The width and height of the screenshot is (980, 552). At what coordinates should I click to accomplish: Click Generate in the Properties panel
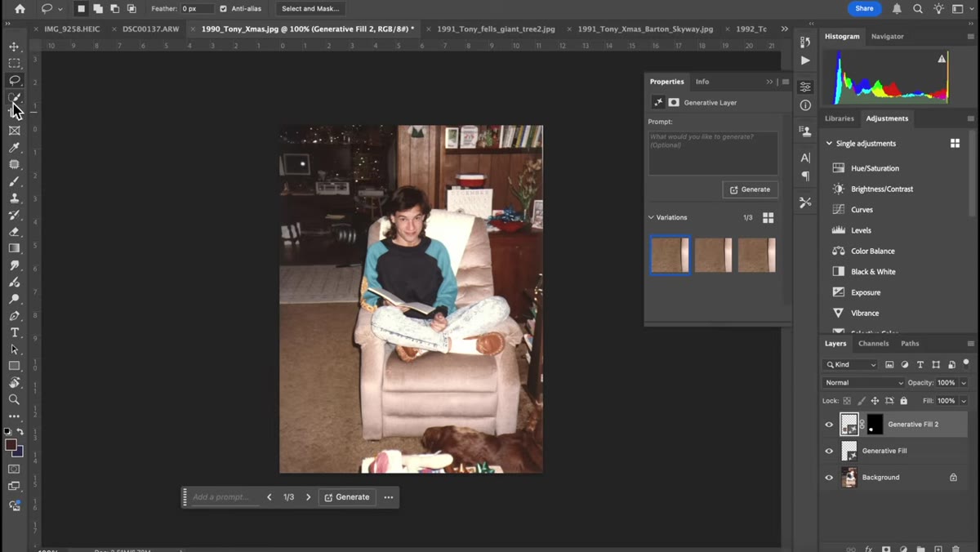pyautogui.click(x=750, y=189)
